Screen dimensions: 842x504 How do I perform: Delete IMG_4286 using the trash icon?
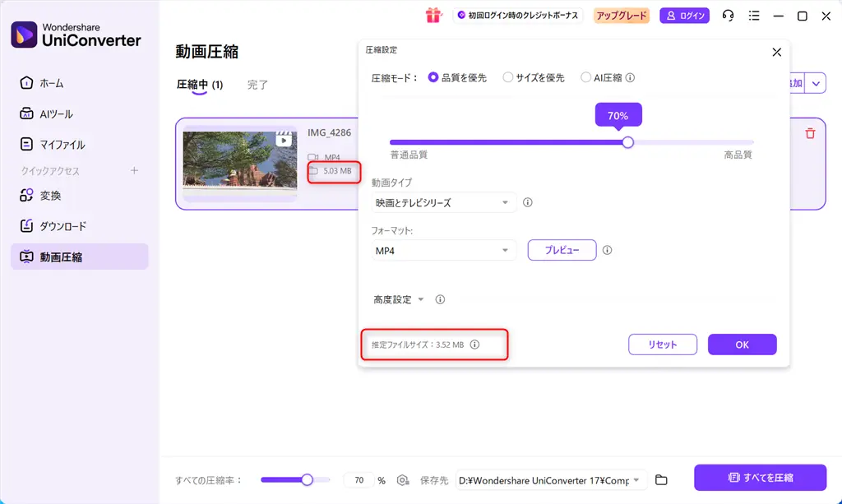tap(810, 132)
